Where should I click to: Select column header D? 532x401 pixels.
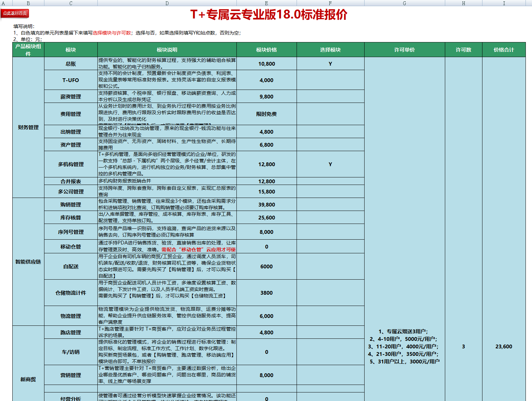click(167, 3)
